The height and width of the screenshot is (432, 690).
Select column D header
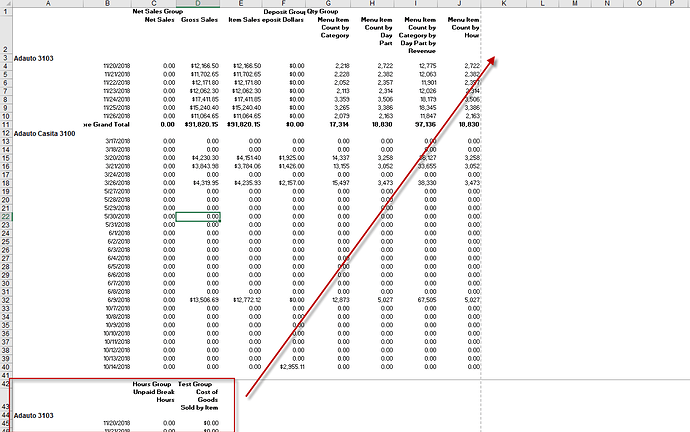pos(198,4)
